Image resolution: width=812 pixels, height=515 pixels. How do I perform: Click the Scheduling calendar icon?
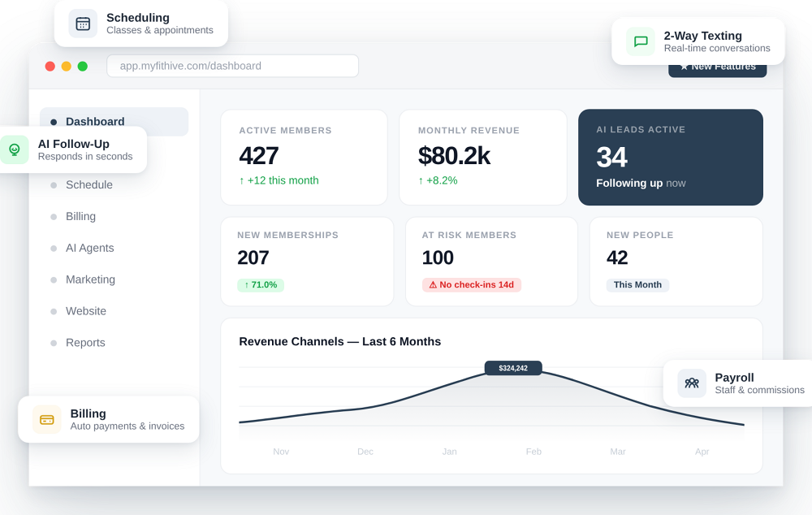coord(83,24)
